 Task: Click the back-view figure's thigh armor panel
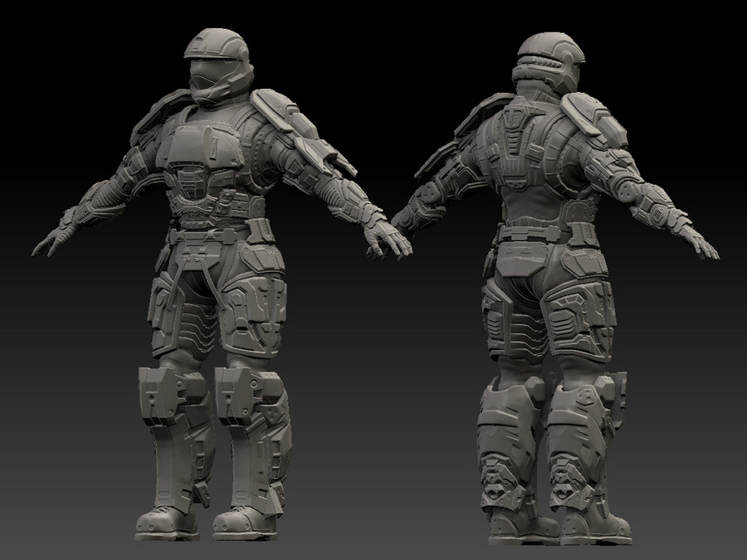pyautogui.click(x=578, y=319)
